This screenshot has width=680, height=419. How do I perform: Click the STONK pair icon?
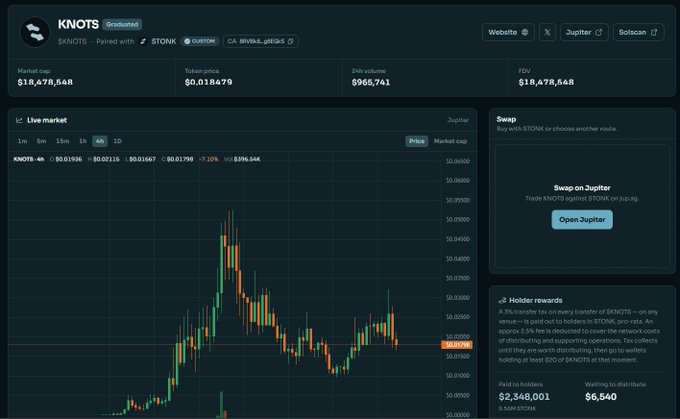tap(143, 41)
